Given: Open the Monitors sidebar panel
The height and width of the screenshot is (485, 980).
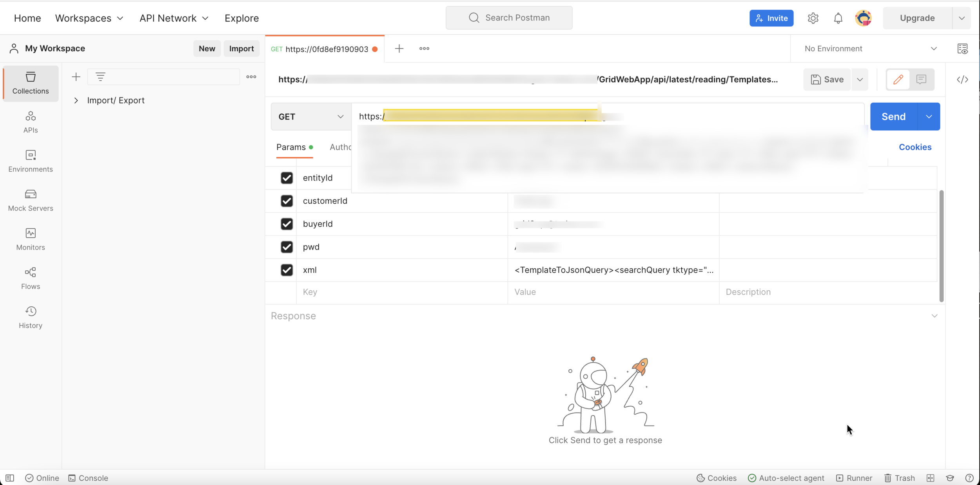Looking at the screenshot, I should point(31,239).
